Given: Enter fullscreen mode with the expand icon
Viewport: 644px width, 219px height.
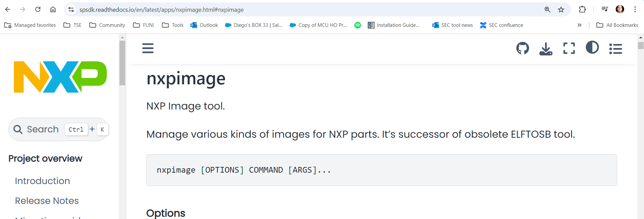Looking at the screenshot, I should 569,48.
